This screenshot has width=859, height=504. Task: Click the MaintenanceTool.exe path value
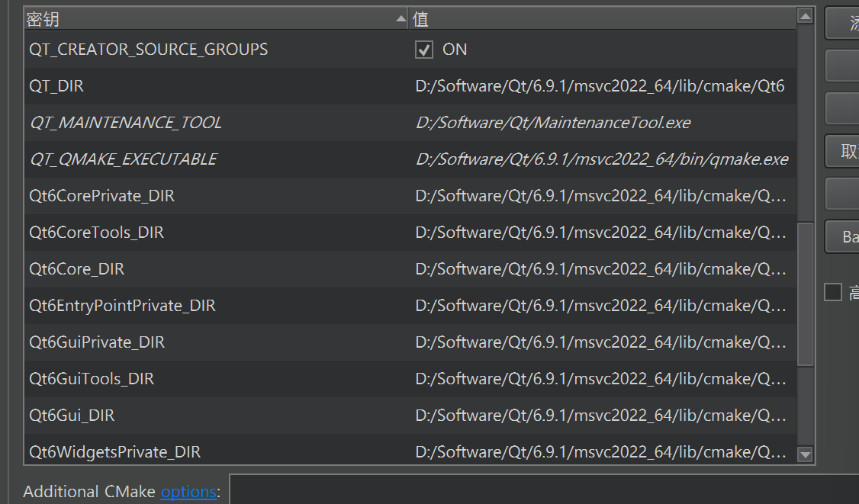click(553, 123)
